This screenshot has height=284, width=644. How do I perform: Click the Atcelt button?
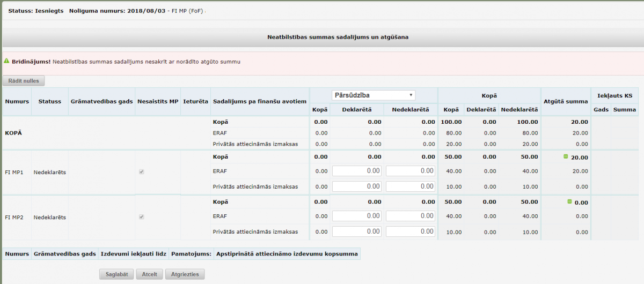[x=149, y=274]
